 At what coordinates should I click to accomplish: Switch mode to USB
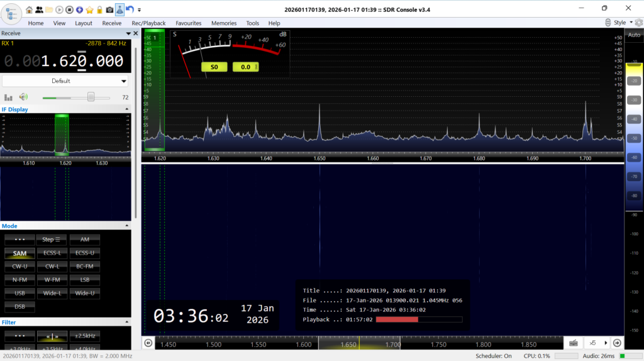[x=19, y=292]
